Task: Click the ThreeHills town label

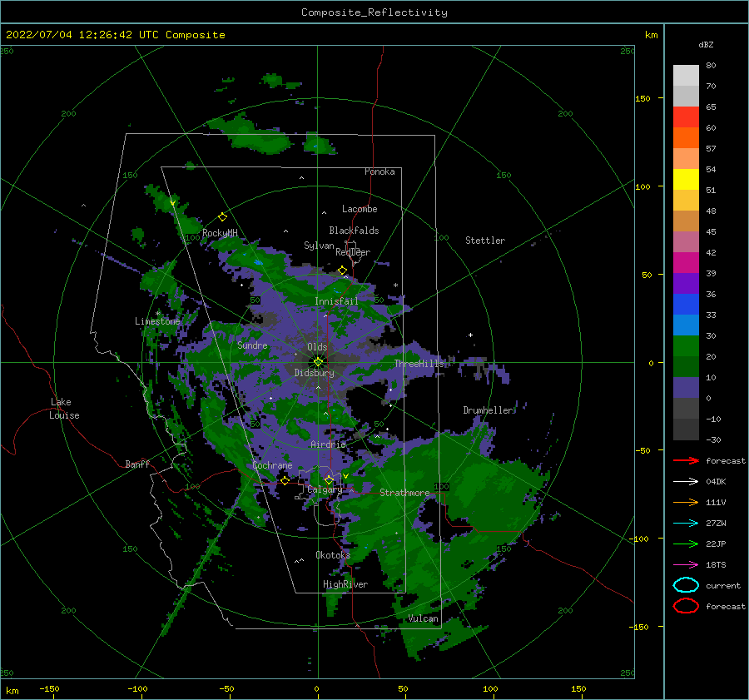Action: pyautogui.click(x=419, y=364)
